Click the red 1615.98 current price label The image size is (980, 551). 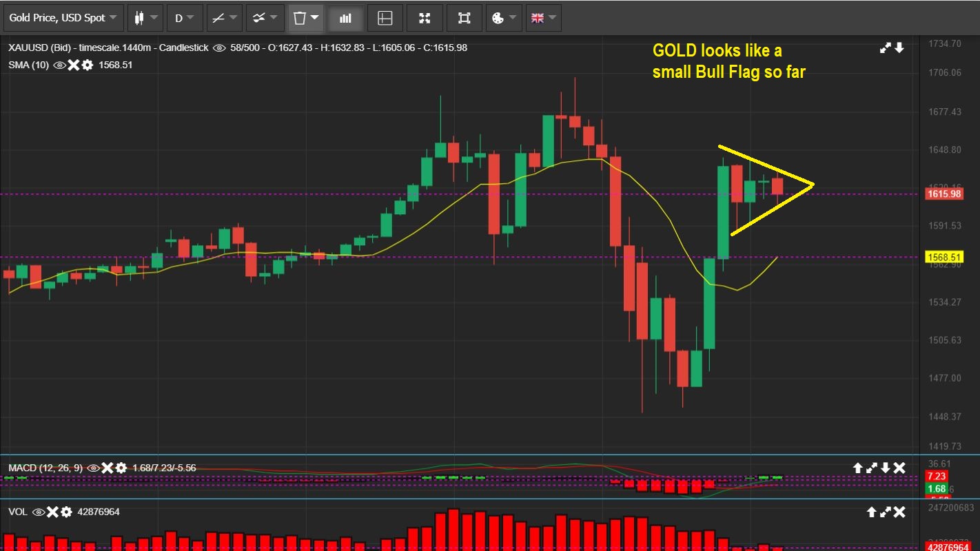pos(944,194)
